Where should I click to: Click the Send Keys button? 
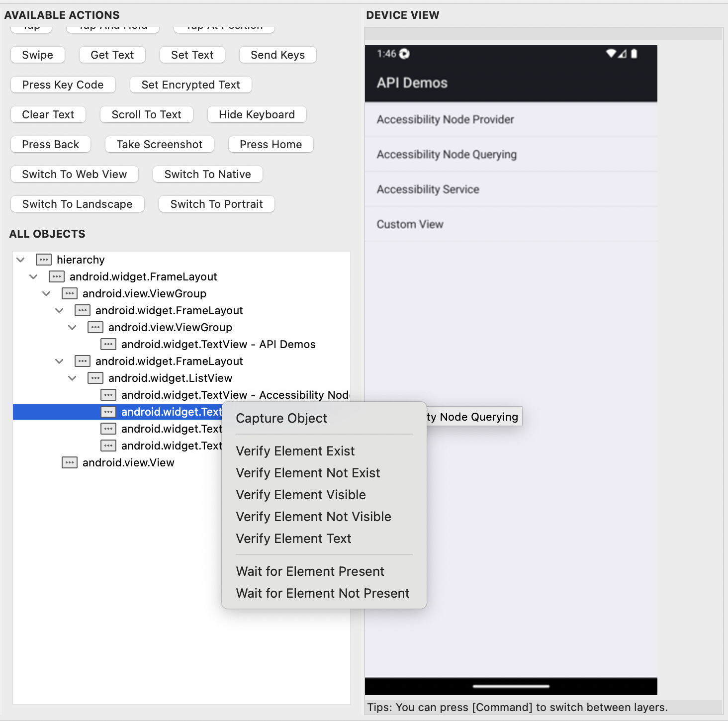(278, 55)
